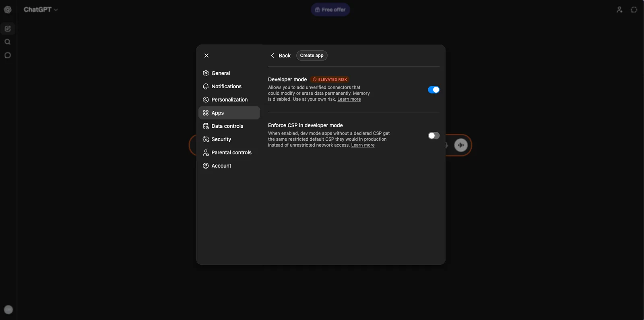Select the Account profile icon

(x=206, y=166)
